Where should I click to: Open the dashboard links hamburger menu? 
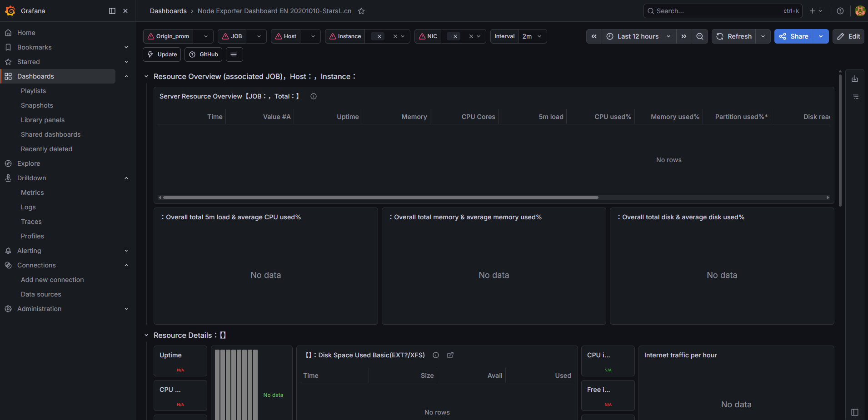pyautogui.click(x=234, y=54)
